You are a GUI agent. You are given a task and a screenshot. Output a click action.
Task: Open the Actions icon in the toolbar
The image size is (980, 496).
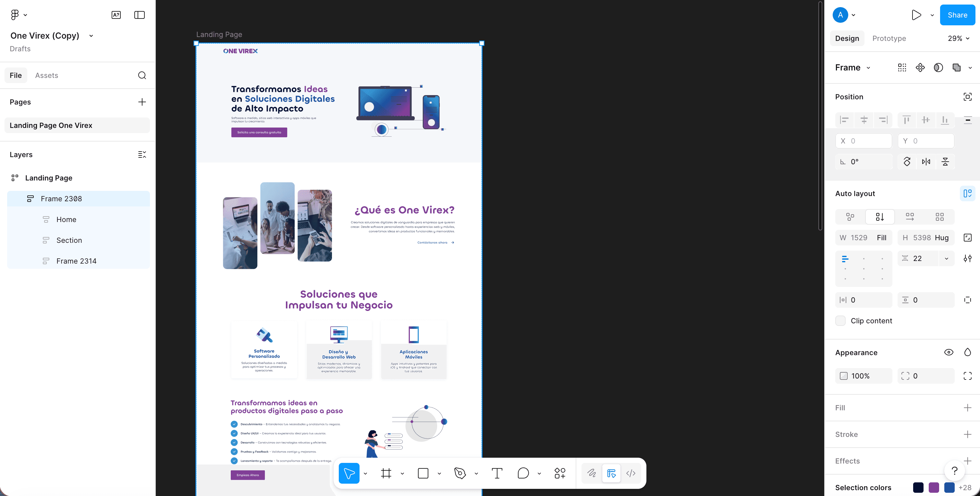click(x=559, y=473)
